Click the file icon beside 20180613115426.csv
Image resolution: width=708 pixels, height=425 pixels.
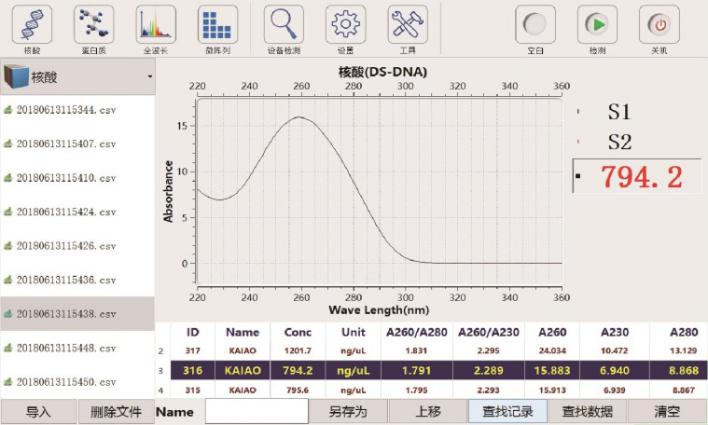pos(8,246)
